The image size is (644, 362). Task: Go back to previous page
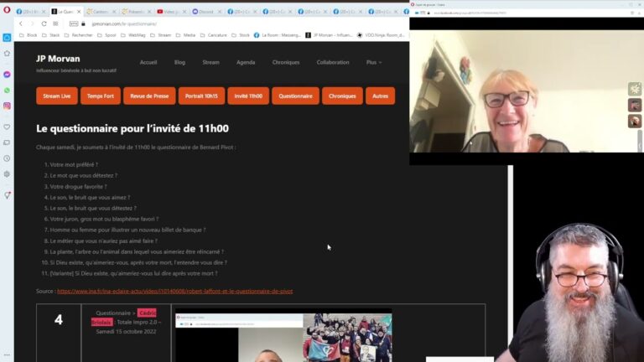[x=21, y=23]
